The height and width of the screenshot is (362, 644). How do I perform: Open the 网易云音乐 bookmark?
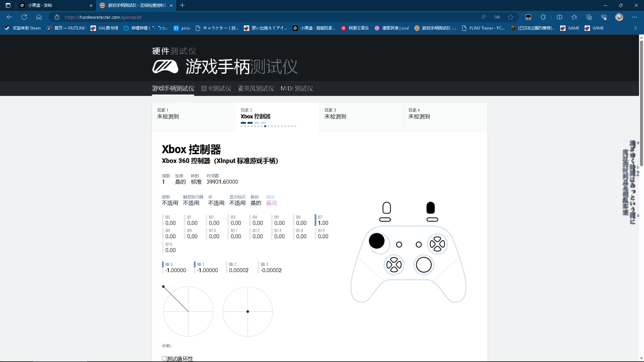pos(355,28)
